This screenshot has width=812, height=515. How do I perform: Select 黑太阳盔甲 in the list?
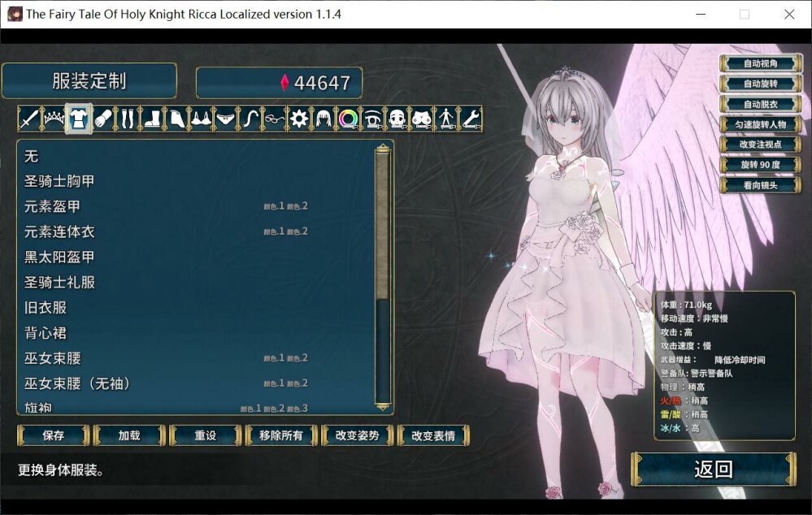[x=197, y=257]
